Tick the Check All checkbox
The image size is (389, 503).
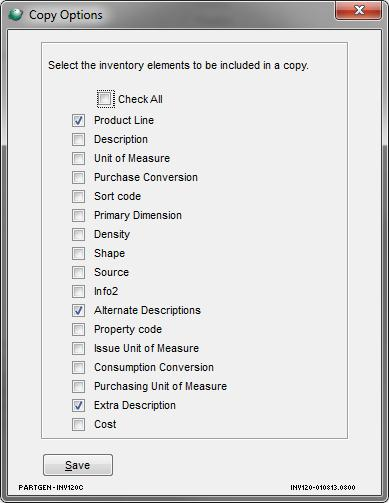tap(105, 99)
